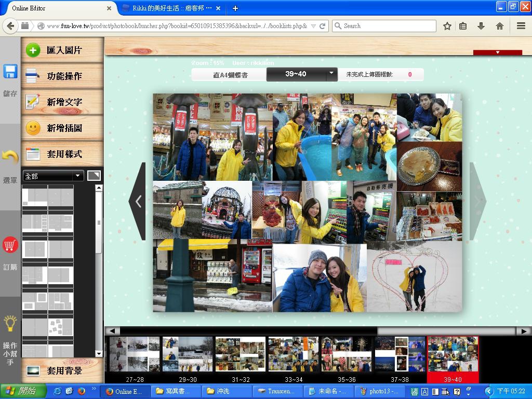The width and height of the screenshot is (532, 399).
Task: Expand quick launch overflow chevron
Action: pos(94,389)
